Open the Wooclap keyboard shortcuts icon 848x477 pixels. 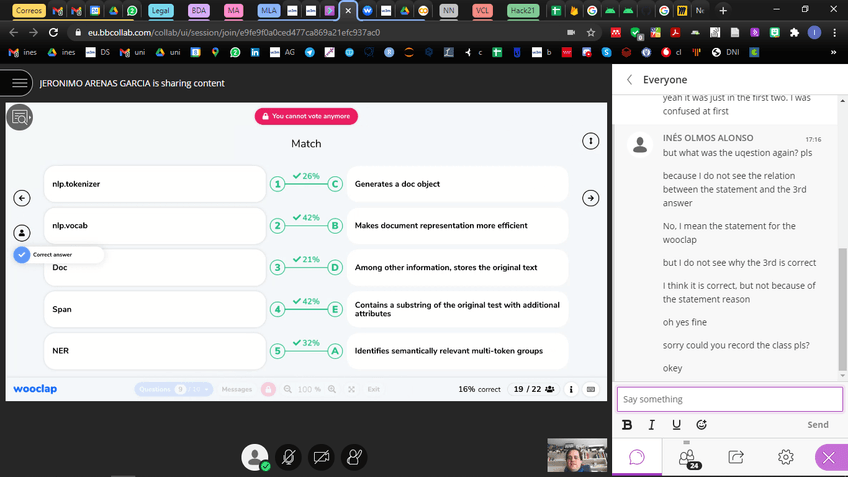click(x=591, y=389)
